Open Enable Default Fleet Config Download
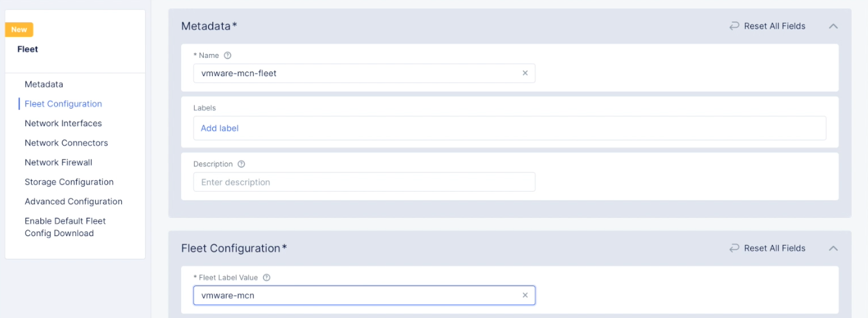This screenshot has width=868, height=318. 65,227
